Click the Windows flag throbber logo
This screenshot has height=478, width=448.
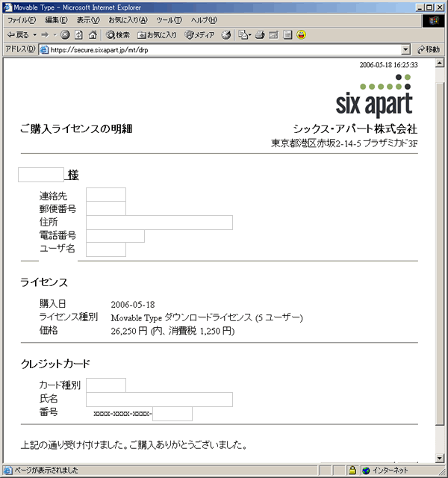tap(433, 21)
